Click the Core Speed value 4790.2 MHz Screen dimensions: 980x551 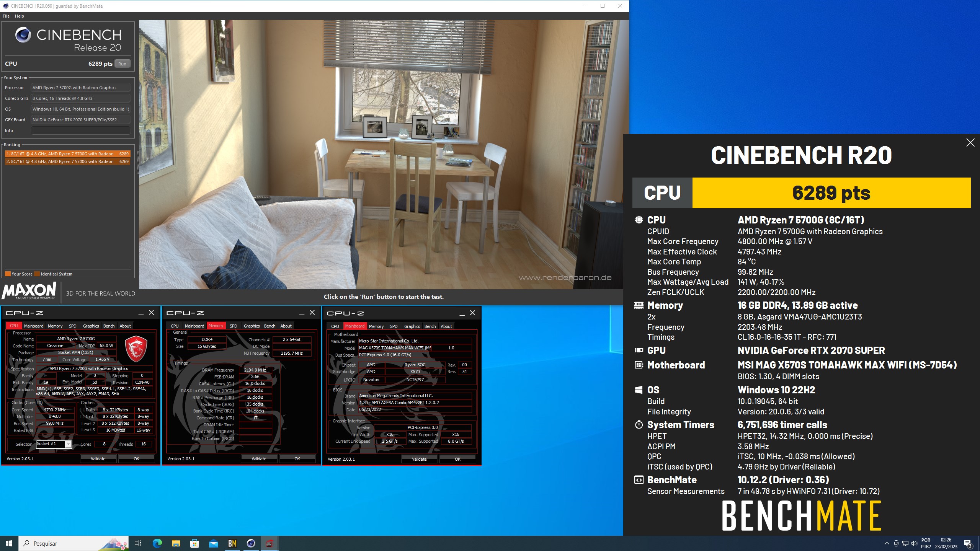pyautogui.click(x=55, y=410)
